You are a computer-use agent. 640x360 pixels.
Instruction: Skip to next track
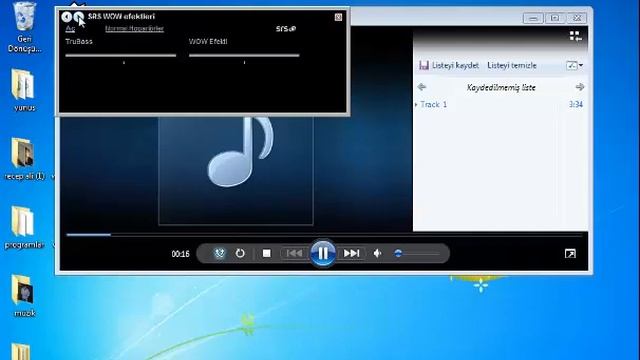(351, 253)
